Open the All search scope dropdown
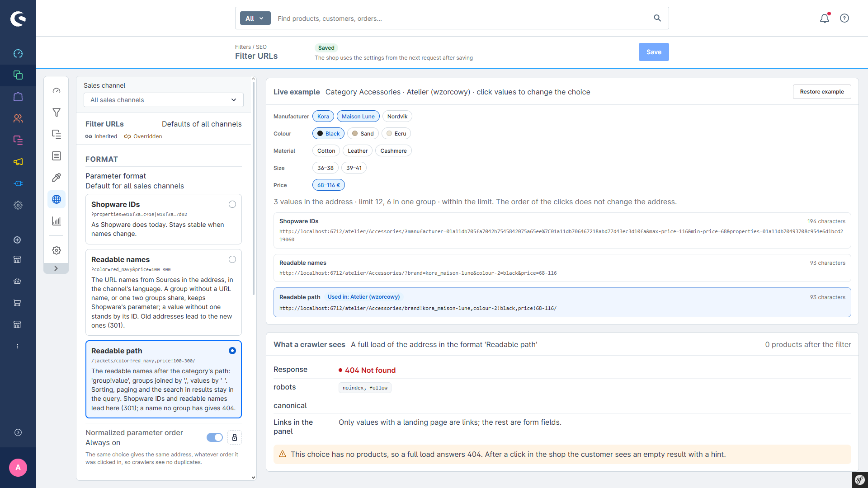 (x=255, y=18)
